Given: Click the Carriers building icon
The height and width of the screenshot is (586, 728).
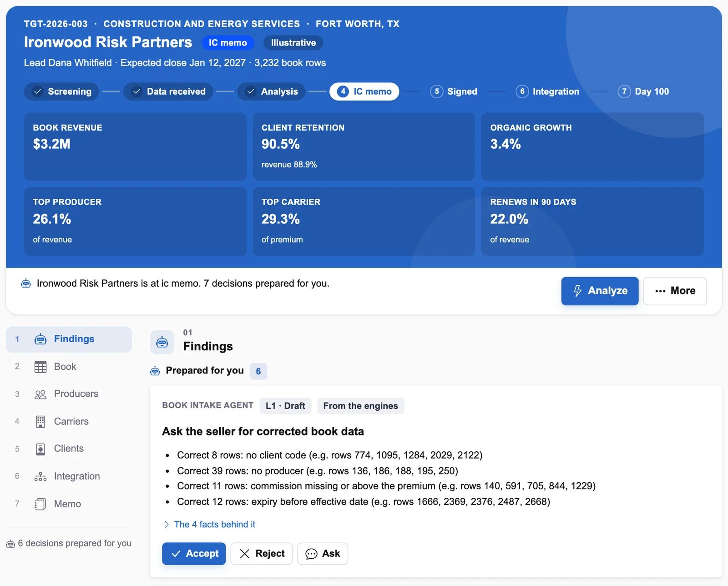Looking at the screenshot, I should pyautogui.click(x=40, y=422).
